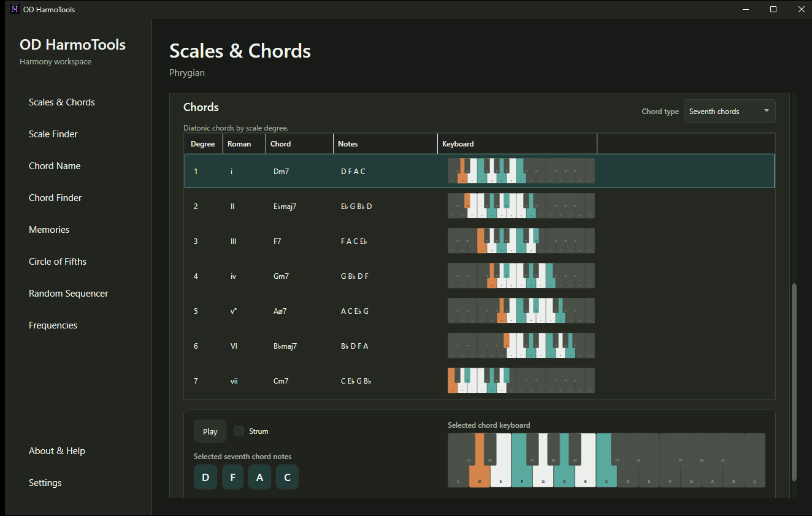Viewport: 812px width, 516px height.
Task: Select the F7 chord row
Action: 480,241
